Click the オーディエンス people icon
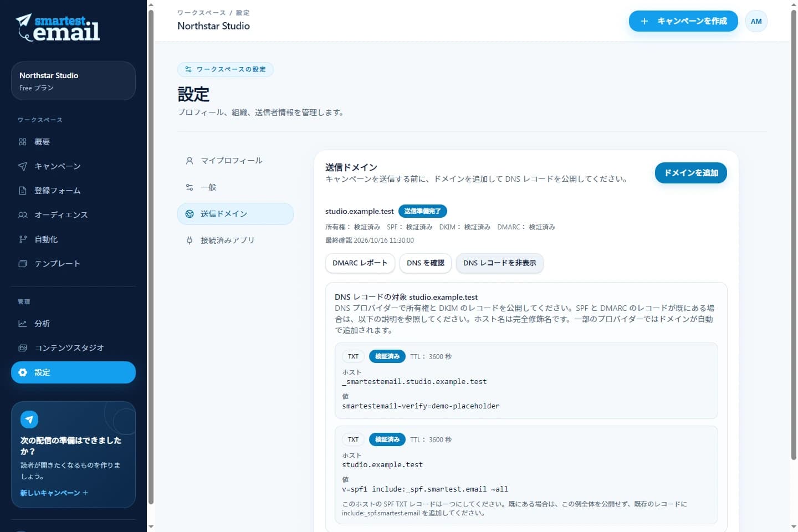 click(x=23, y=215)
